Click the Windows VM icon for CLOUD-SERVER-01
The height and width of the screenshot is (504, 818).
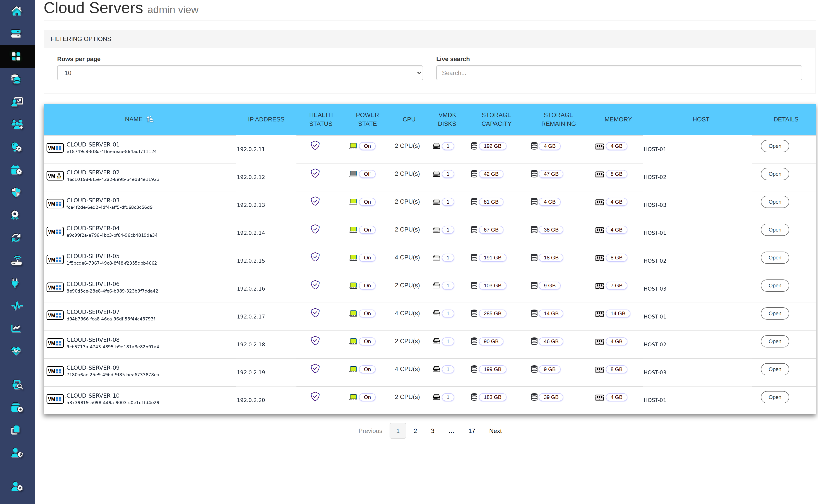55,148
